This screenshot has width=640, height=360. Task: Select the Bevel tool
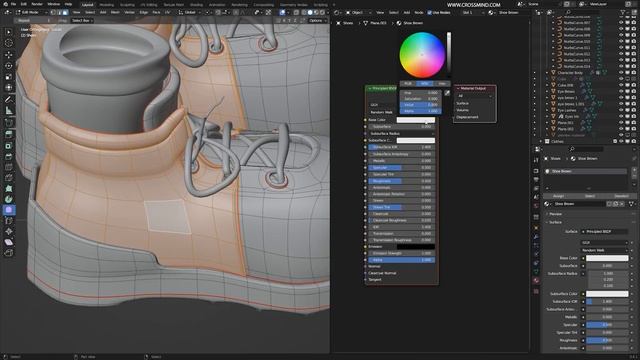[x=9, y=156]
